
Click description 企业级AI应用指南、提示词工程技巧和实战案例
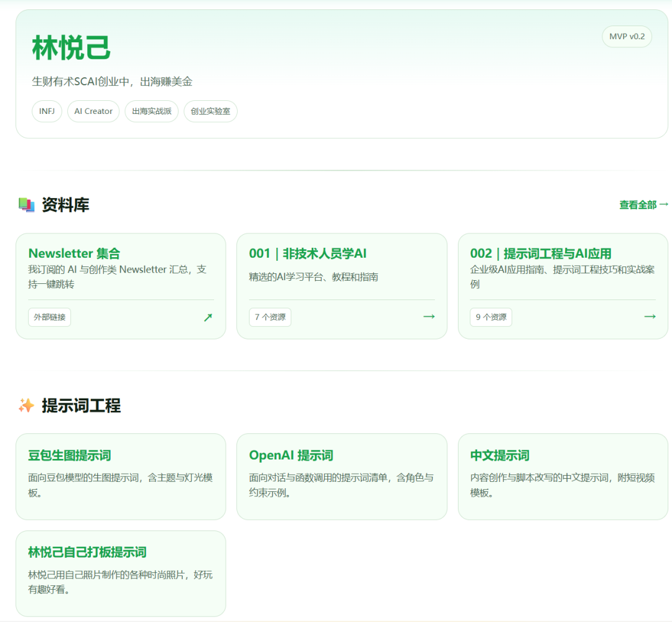coord(562,276)
